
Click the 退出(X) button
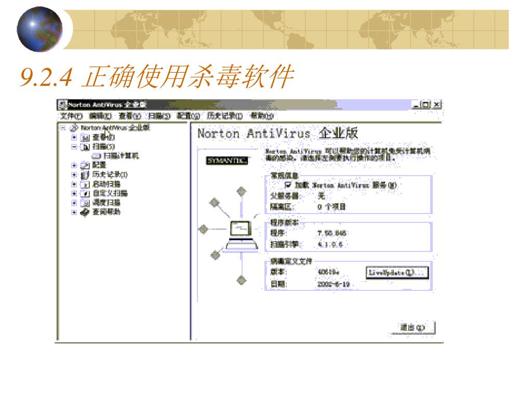point(413,328)
